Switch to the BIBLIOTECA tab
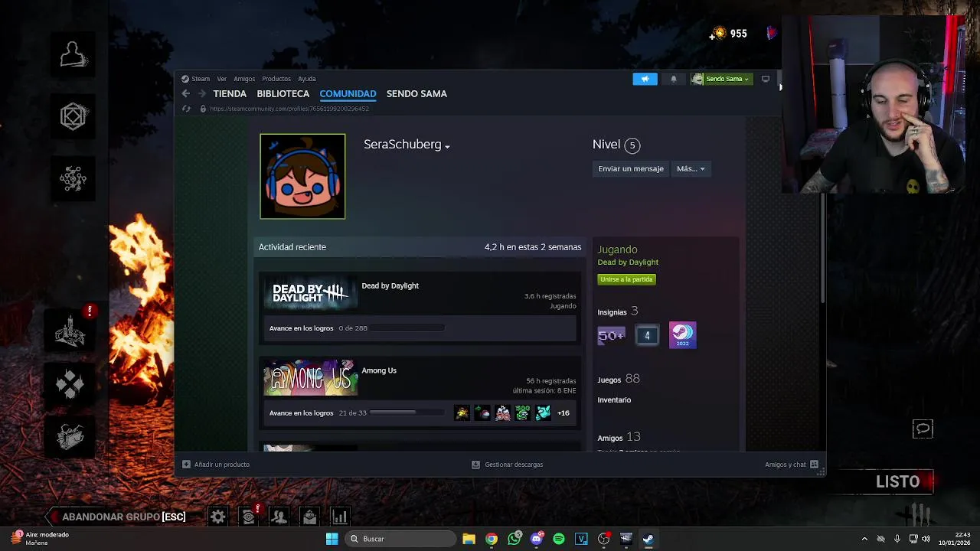The image size is (980, 551). (283, 93)
